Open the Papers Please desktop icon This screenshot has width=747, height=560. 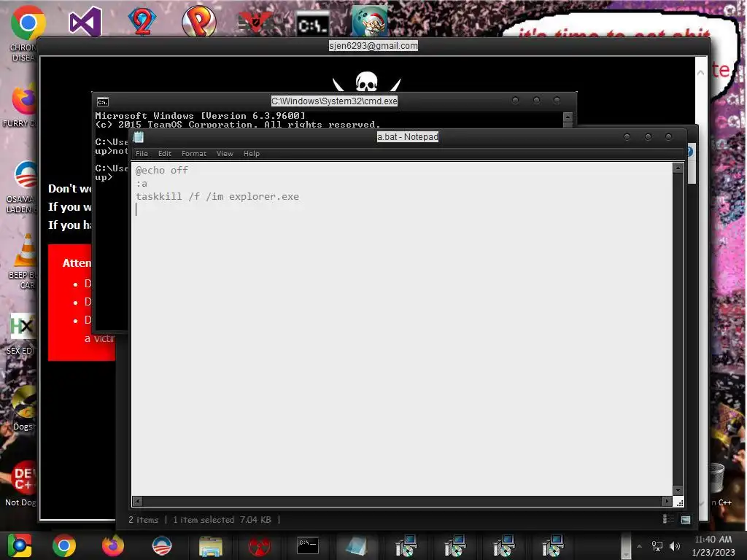pyautogui.click(x=255, y=23)
